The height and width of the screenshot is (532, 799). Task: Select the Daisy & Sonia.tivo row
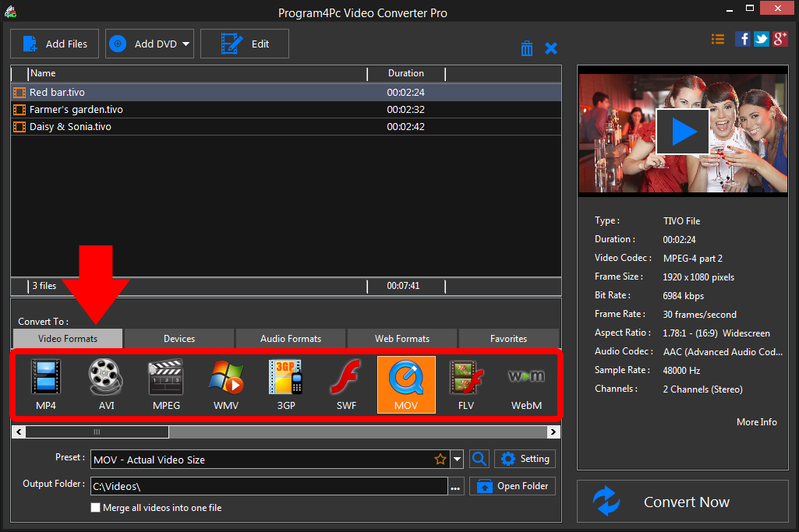(x=286, y=127)
